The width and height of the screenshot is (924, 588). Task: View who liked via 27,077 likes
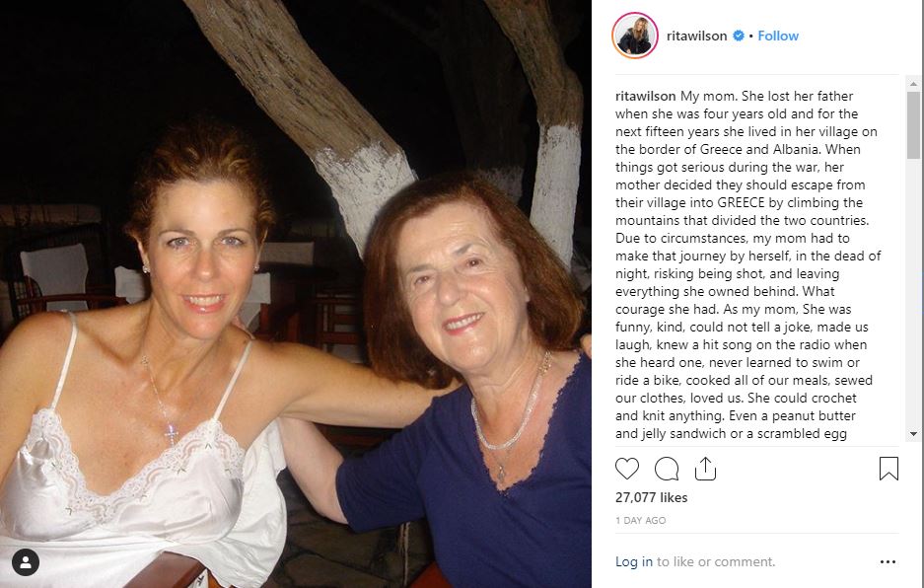click(x=652, y=497)
